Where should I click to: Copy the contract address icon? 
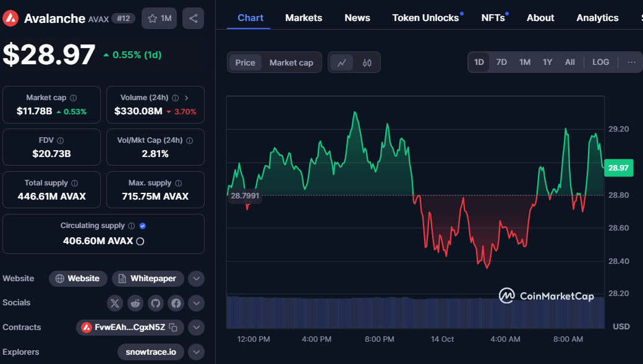173,328
